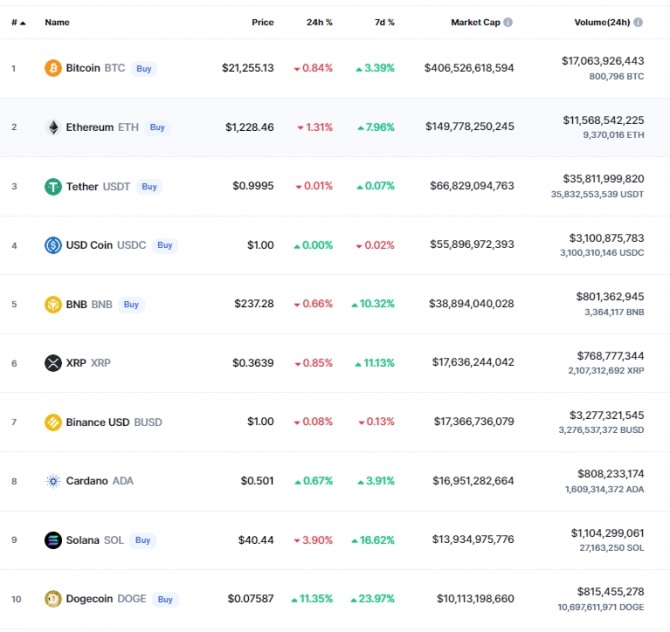Click the Tether green logo icon
Screen dimensions: 670x632
53,187
